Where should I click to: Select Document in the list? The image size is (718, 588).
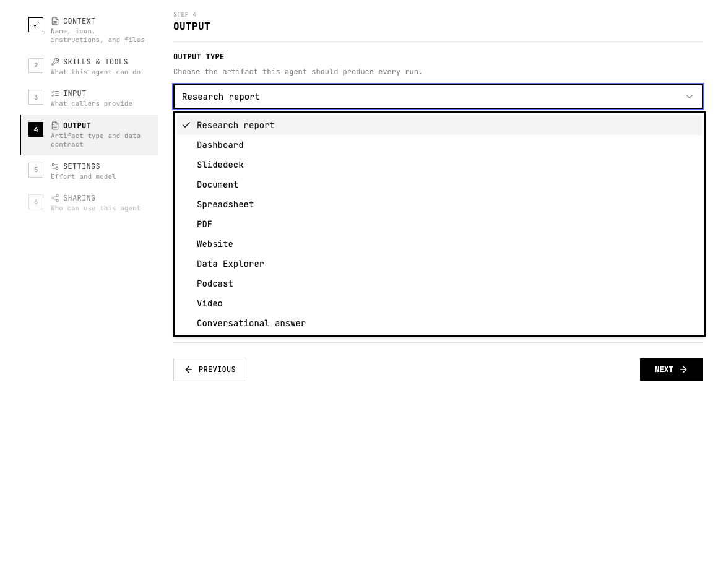coord(439,184)
